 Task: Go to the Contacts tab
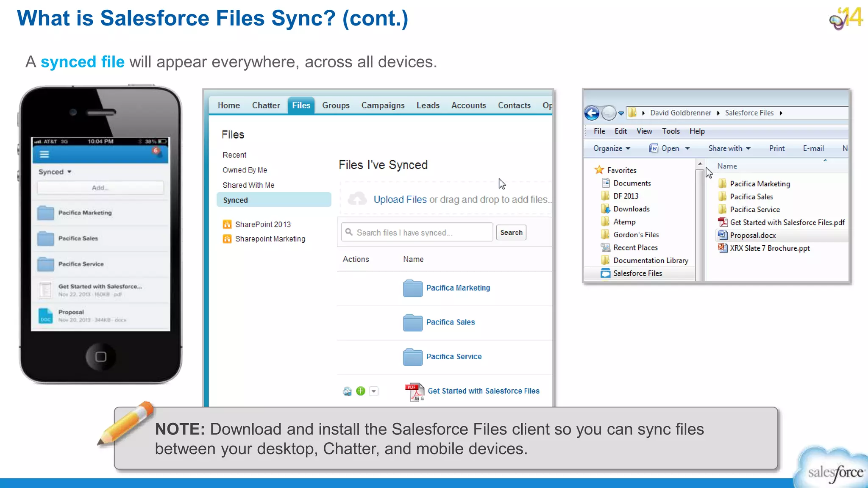(514, 105)
